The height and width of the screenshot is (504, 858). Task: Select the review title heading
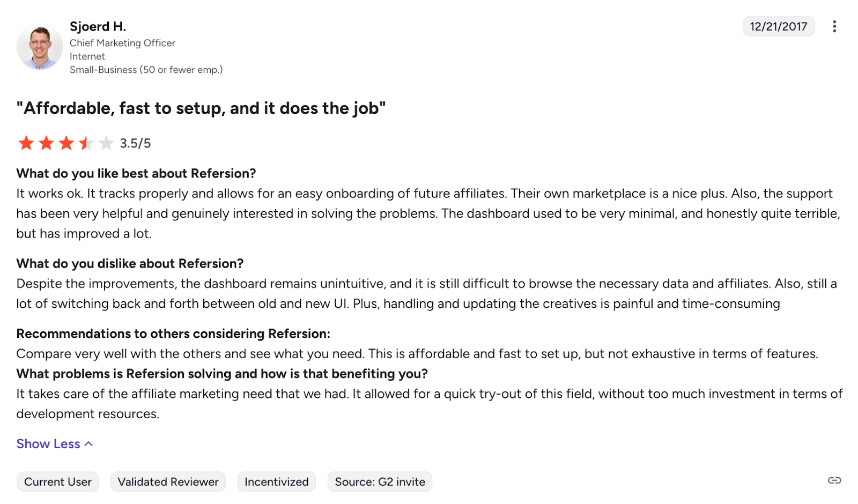(x=201, y=108)
